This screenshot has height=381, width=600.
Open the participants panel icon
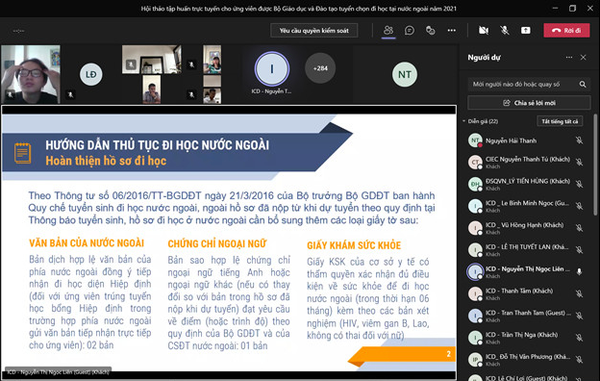388,30
